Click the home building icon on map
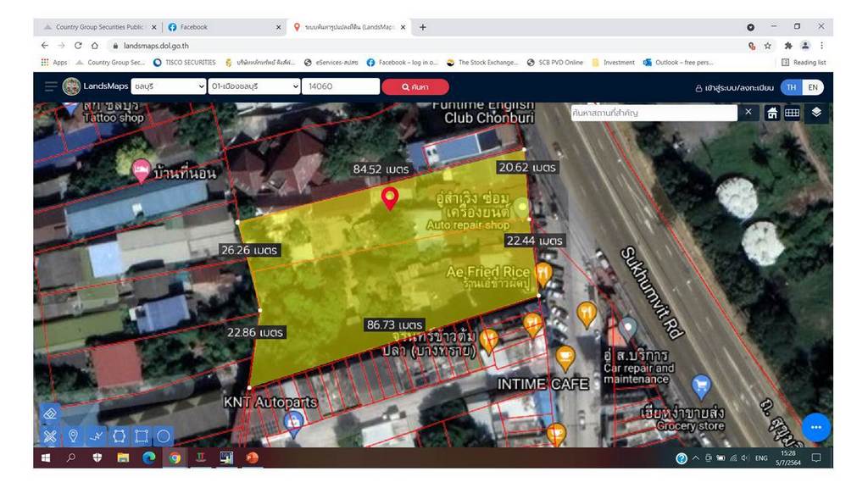The width and height of the screenshot is (868, 488). click(x=772, y=113)
